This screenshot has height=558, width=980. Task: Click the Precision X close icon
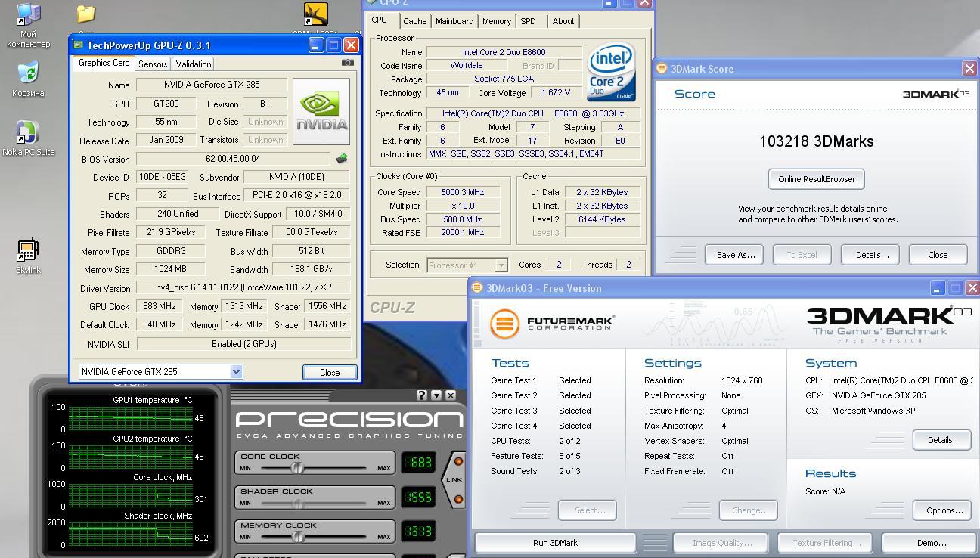(451, 395)
